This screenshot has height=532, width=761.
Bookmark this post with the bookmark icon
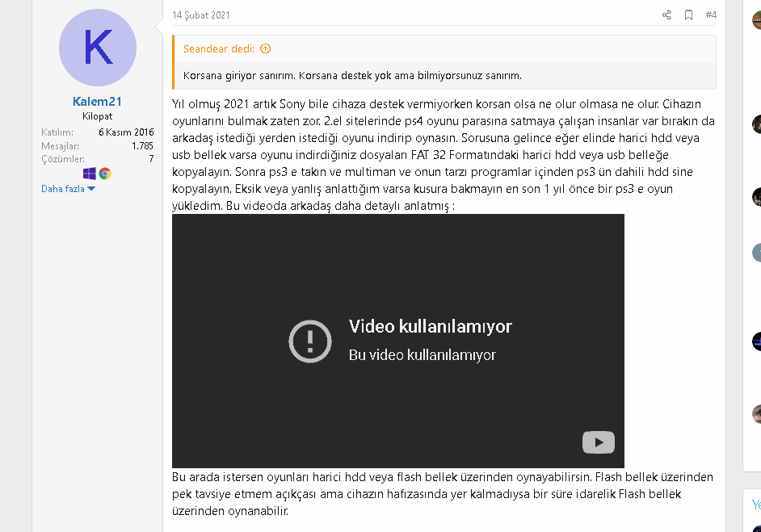[x=688, y=15]
